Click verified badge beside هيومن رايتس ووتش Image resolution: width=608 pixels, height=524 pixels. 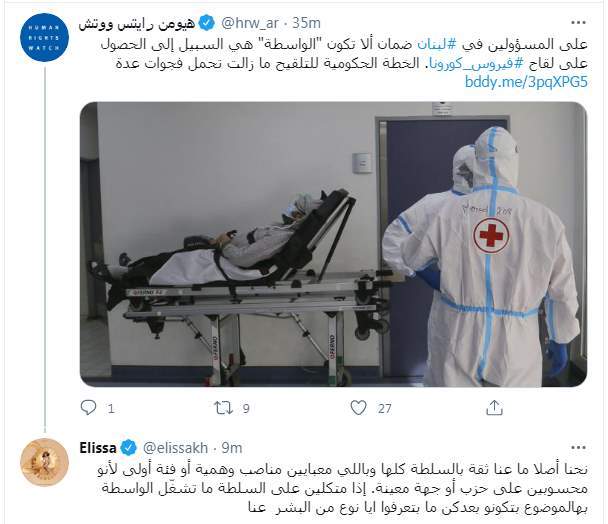(x=207, y=23)
